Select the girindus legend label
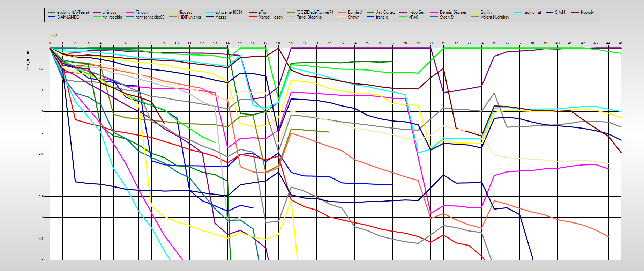 109,12
